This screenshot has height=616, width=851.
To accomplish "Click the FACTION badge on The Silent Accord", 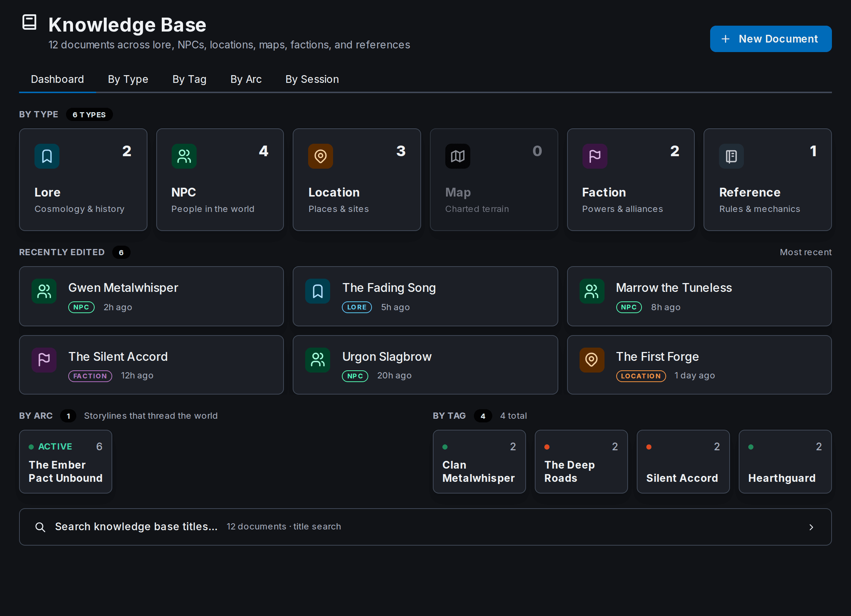I will coord(90,376).
